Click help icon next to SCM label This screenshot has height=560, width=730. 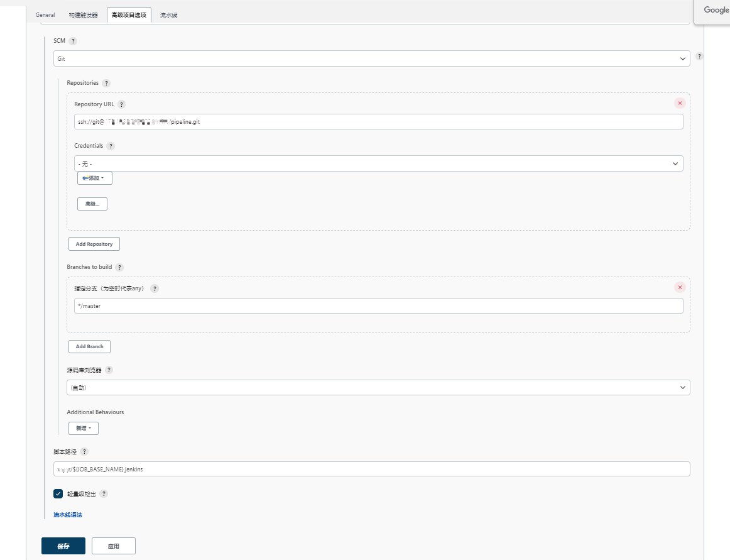[x=73, y=41]
